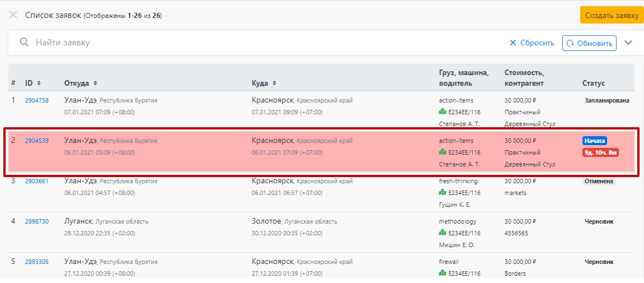Click the map icon in row 2904539

[x=443, y=152]
